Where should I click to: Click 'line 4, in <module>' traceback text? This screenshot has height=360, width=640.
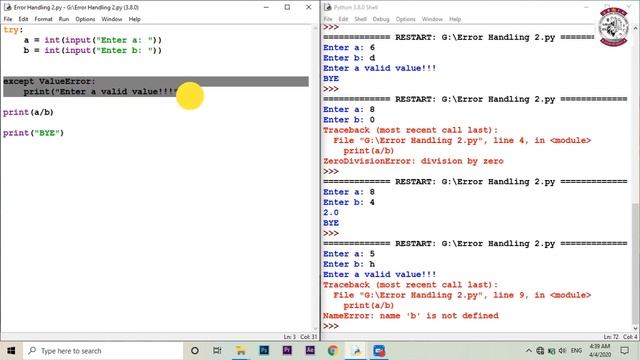(x=542, y=140)
